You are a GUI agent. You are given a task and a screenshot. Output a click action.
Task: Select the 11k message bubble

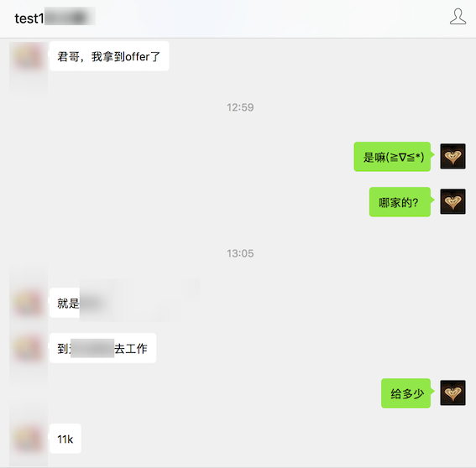65,439
